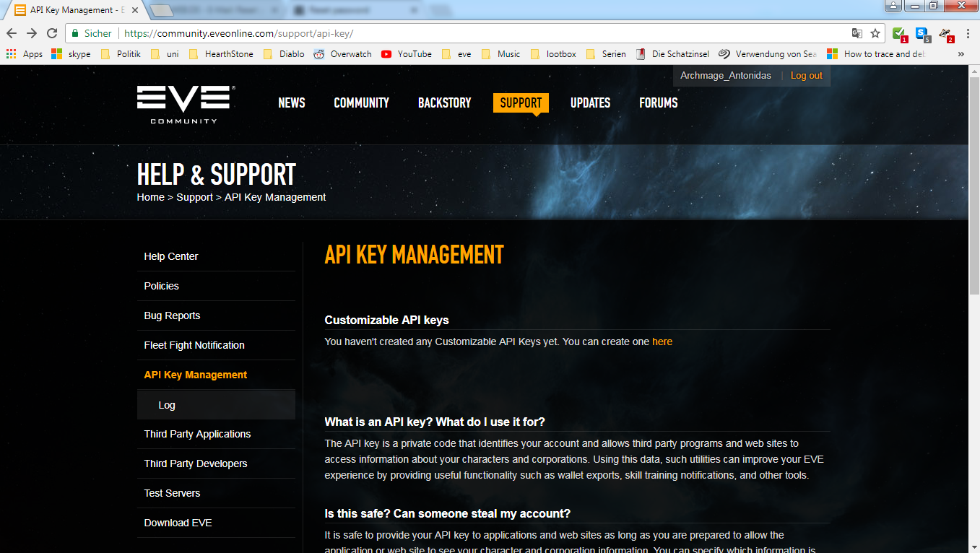Viewport: 980px width, 553px height.
Task: Open the HearthStone bookmark folder
Action: pyautogui.click(x=221, y=54)
